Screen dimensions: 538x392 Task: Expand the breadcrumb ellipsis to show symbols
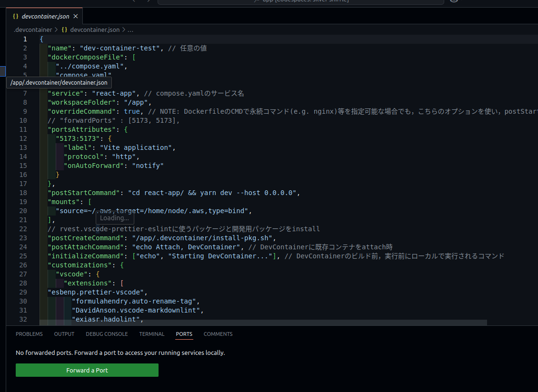click(130, 29)
